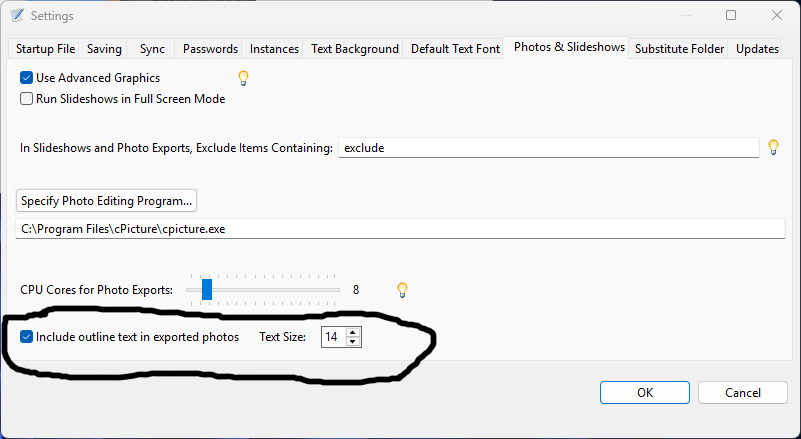
Task: Click lightbulb hint next to exclude field
Action: (x=772, y=147)
